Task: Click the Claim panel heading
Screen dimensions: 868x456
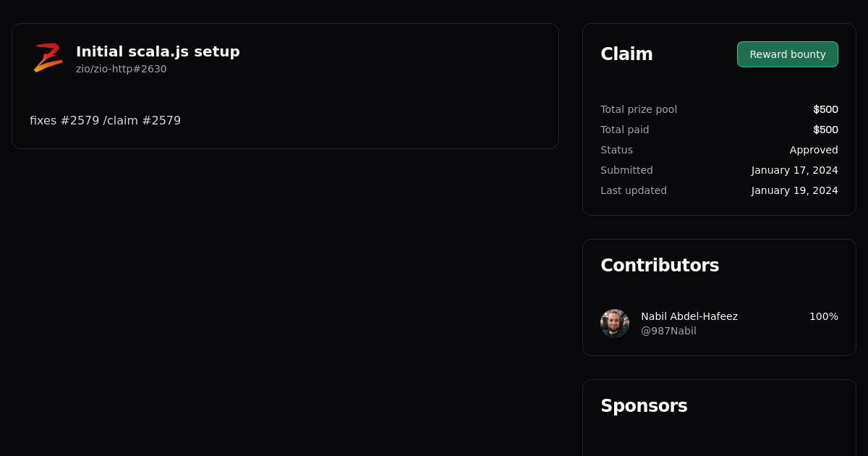Action: coord(626,54)
